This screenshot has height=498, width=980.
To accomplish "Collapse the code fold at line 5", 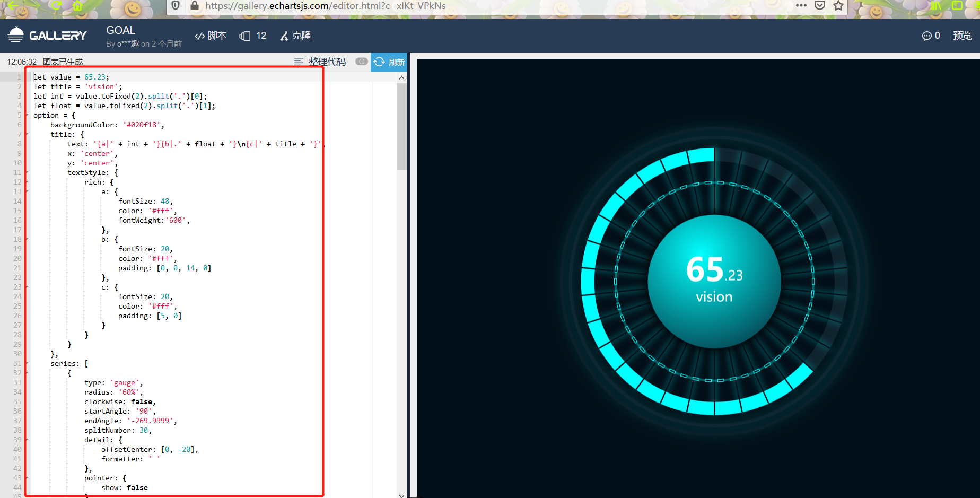I will tap(27, 115).
